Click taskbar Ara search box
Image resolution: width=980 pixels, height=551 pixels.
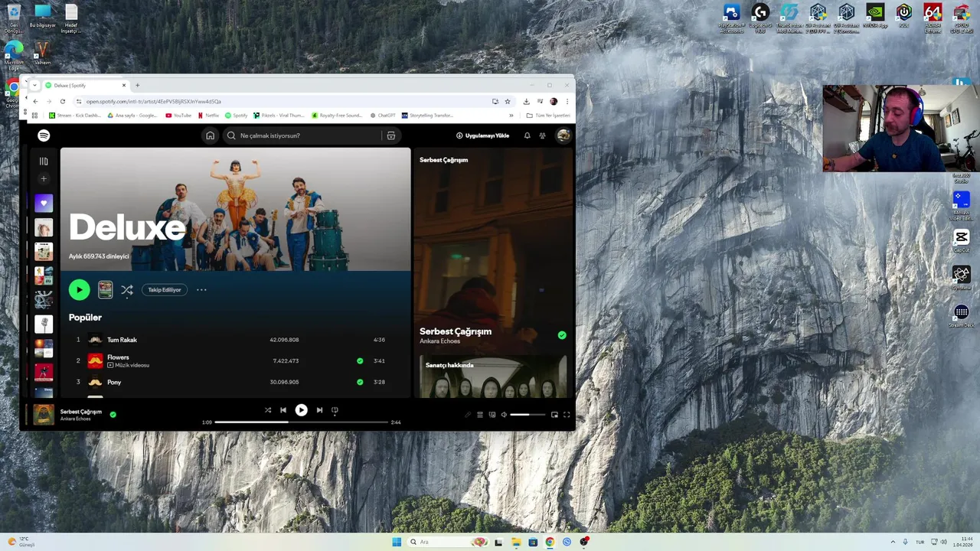click(x=448, y=542)
